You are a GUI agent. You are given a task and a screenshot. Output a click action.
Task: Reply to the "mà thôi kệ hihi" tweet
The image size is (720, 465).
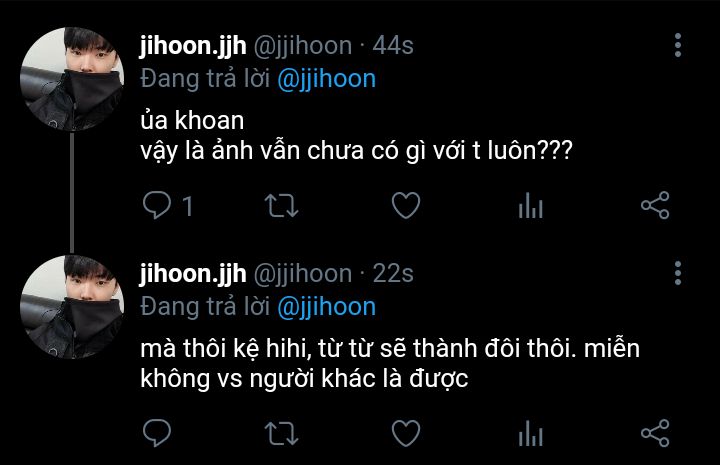coord(157,432)
